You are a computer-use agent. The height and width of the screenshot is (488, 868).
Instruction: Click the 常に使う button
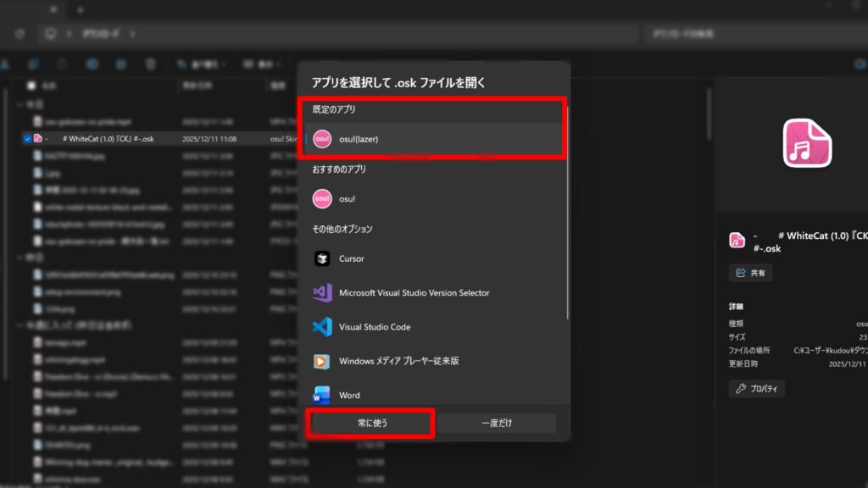pos(372,423)
